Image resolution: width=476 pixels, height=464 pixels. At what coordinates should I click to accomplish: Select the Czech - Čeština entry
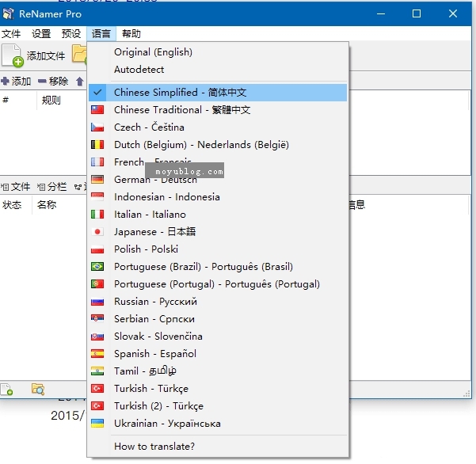coord(218,127)
